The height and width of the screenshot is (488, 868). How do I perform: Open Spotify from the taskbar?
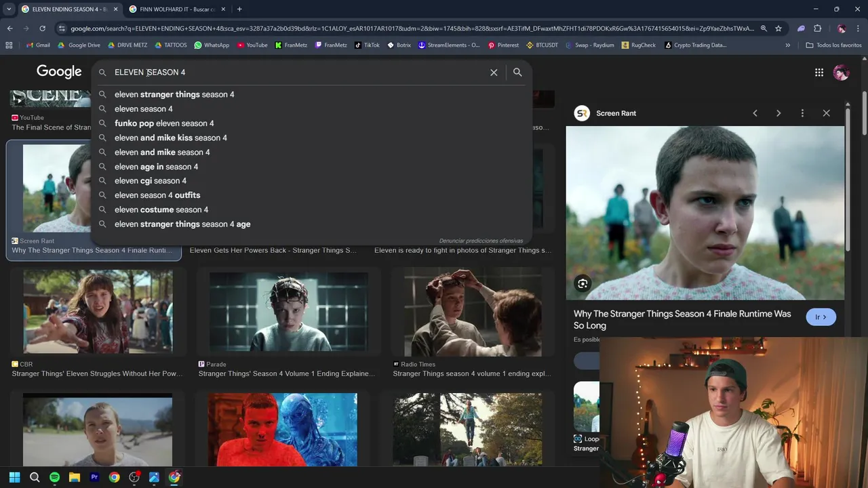54,477
